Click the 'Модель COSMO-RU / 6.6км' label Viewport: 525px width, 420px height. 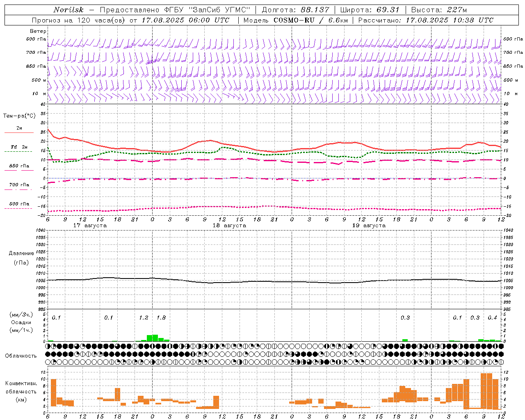click(295, 20)
